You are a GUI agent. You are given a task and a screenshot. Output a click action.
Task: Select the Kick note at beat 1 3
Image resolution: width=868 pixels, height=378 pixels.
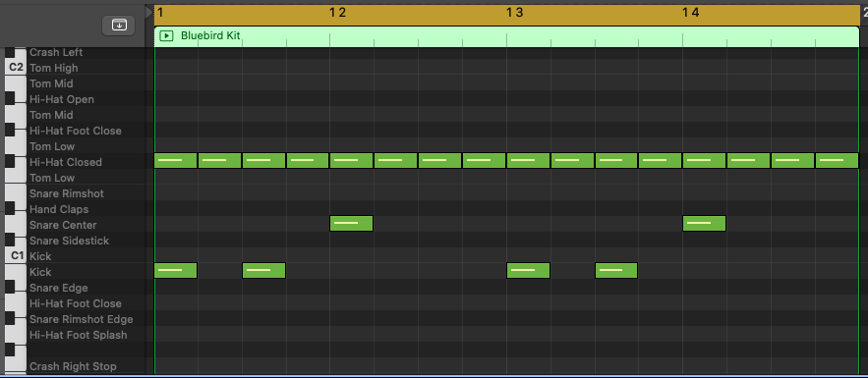tap(528, 270)
